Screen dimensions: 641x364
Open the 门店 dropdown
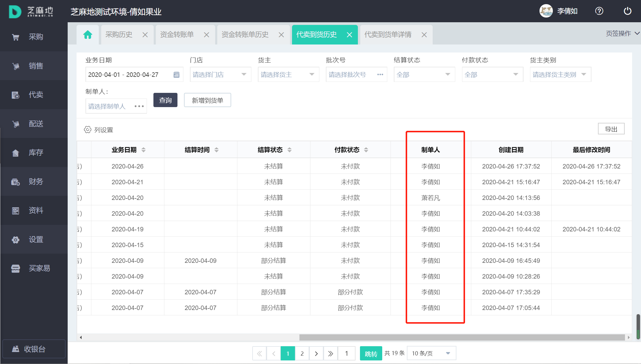tap(220, 74)
